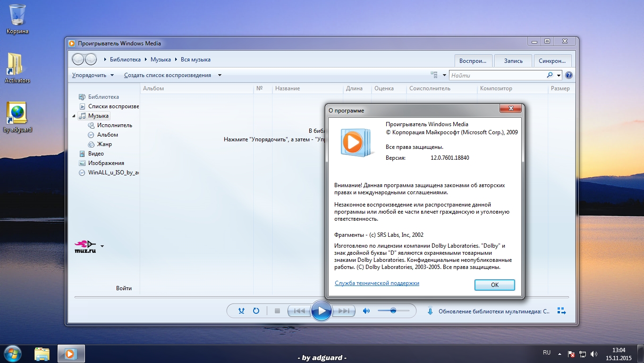Image resolution: width=644 pixels, height=363 pixels.
Task: Open the help question mark icon
Action: pos(569,75)
